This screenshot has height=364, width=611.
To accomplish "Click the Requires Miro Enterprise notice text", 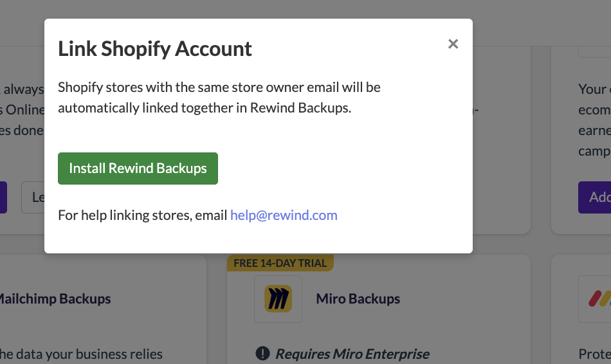I will [352, 354].
